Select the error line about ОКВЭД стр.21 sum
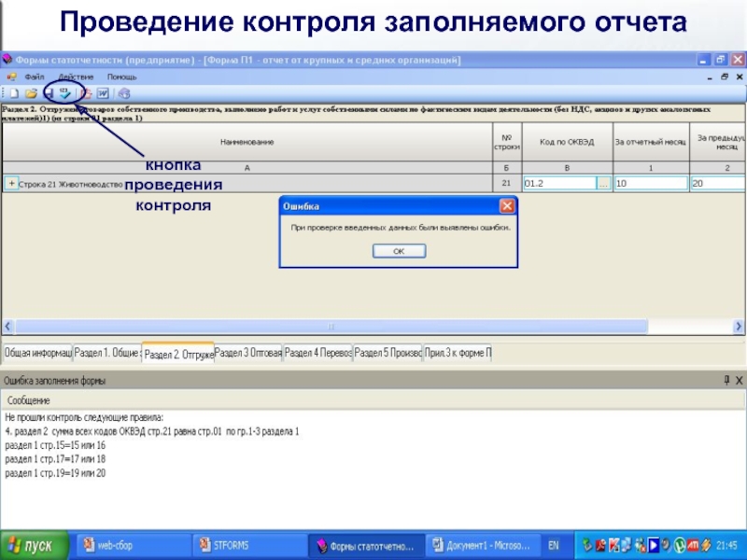Viewport: 747px width, 560px height. coord(152,431)
